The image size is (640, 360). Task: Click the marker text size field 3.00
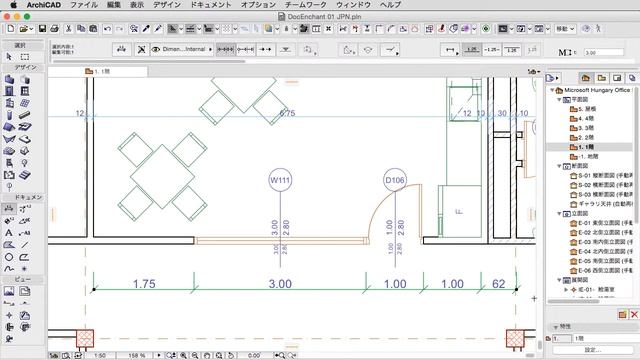point(604,53)
